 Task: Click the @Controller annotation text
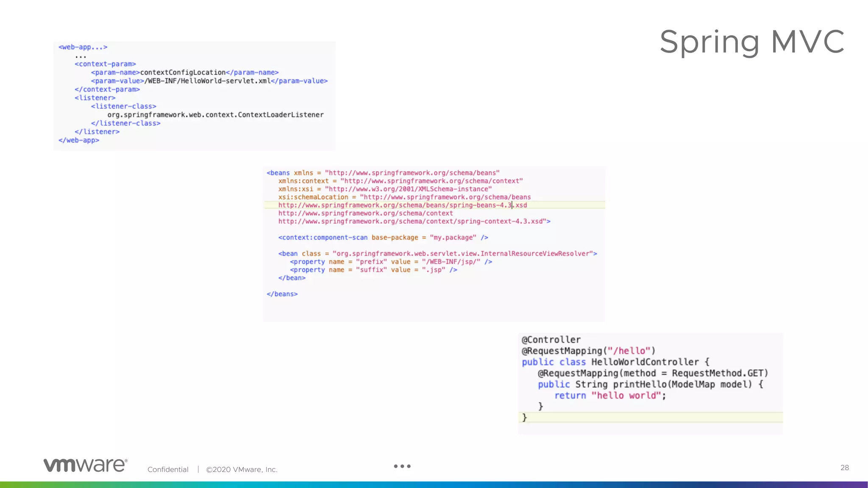[x=551, y=340]
